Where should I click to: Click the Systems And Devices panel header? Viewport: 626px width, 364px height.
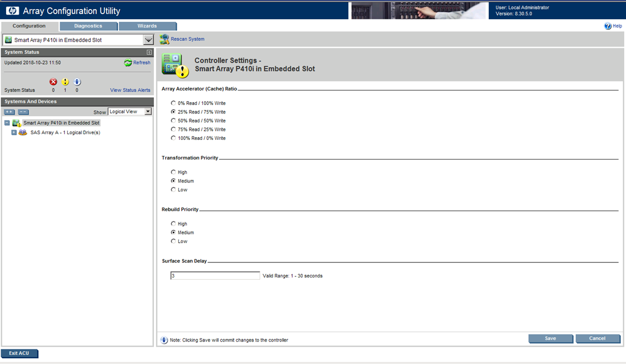tap(78, 102)
